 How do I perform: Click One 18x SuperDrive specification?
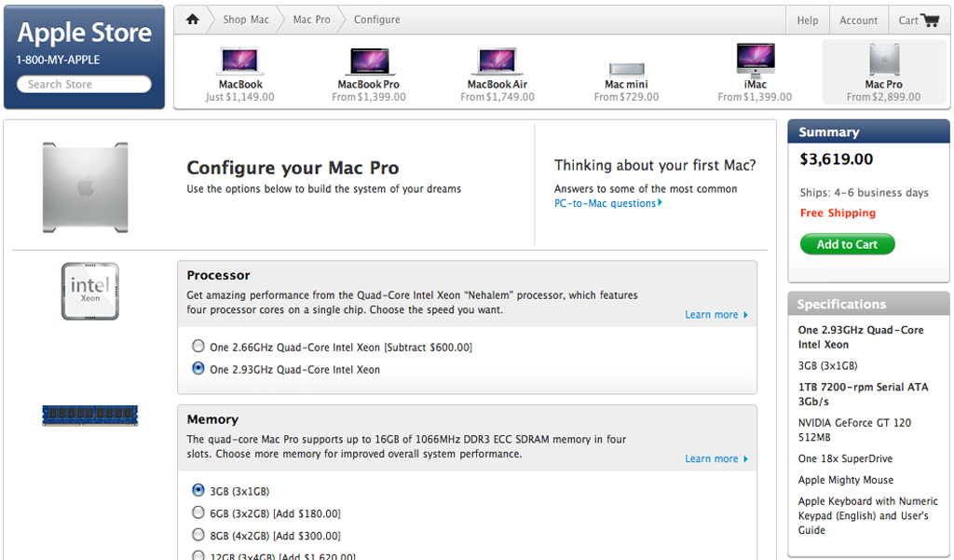coord(845,458)
